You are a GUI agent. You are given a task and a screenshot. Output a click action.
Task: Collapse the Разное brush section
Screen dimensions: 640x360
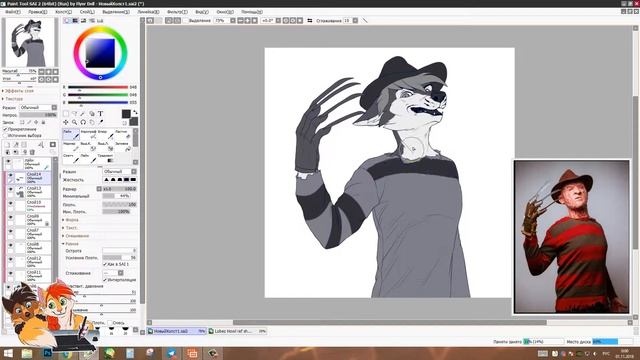click(71, 244)
